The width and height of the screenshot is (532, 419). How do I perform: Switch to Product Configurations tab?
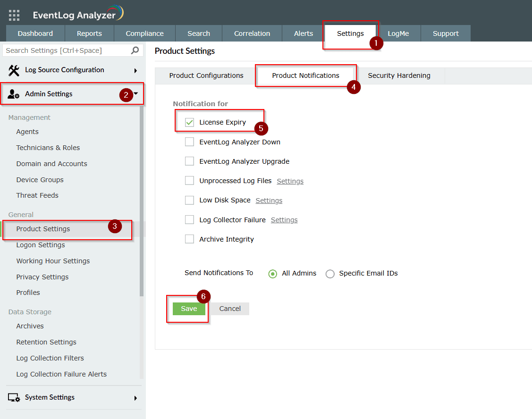tap(206, 75)
